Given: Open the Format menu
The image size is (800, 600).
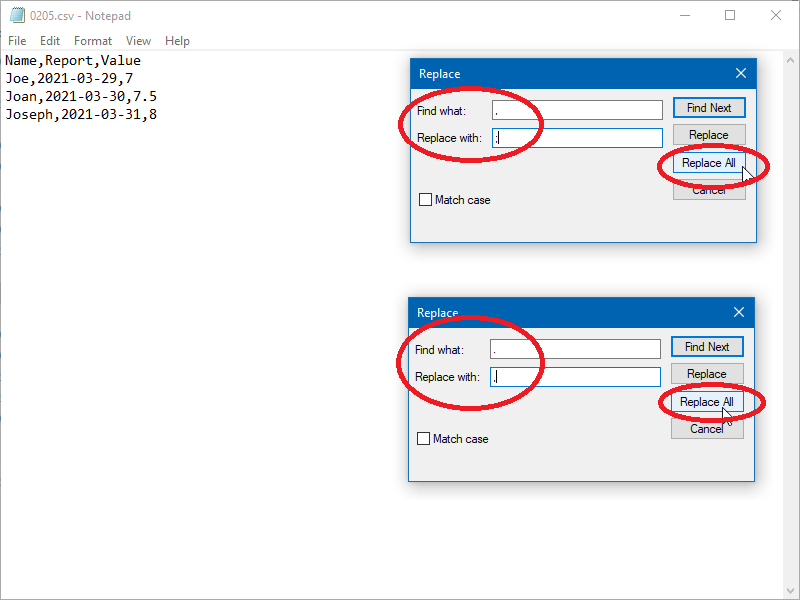Looking at the screenshot, I should (92, 41).
